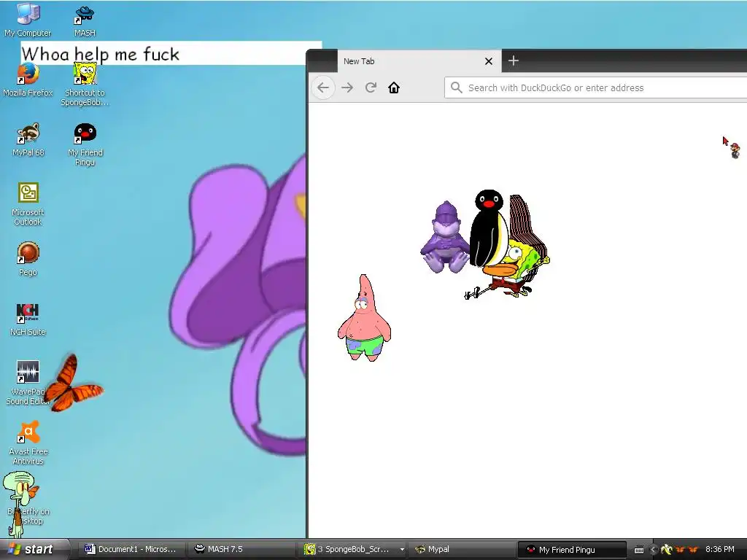Launch the MyPal 68 browser icon
Viewport: 747px width, 560px height.
28,140
